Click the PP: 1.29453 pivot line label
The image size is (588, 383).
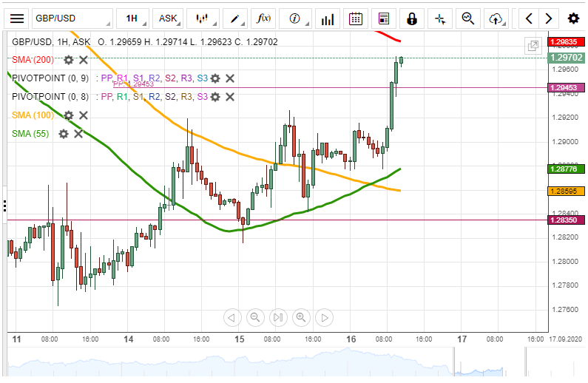[x=133, y=84]
